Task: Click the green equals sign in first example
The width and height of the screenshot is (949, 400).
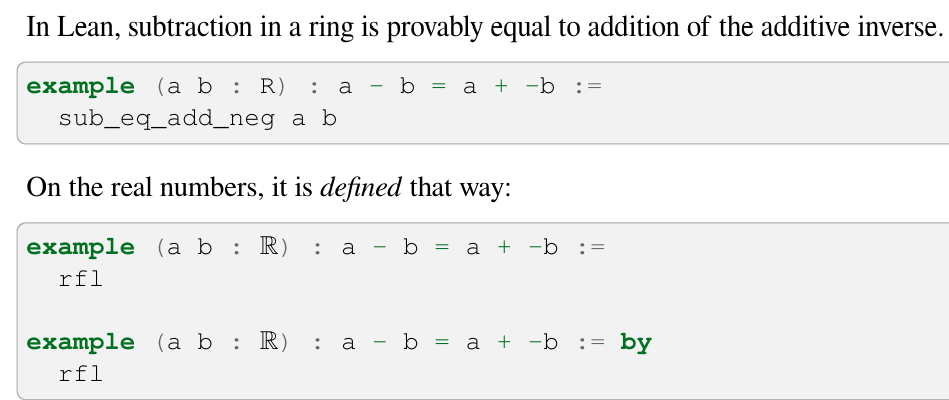Action: pyautogui.click(x=438, y=87)
